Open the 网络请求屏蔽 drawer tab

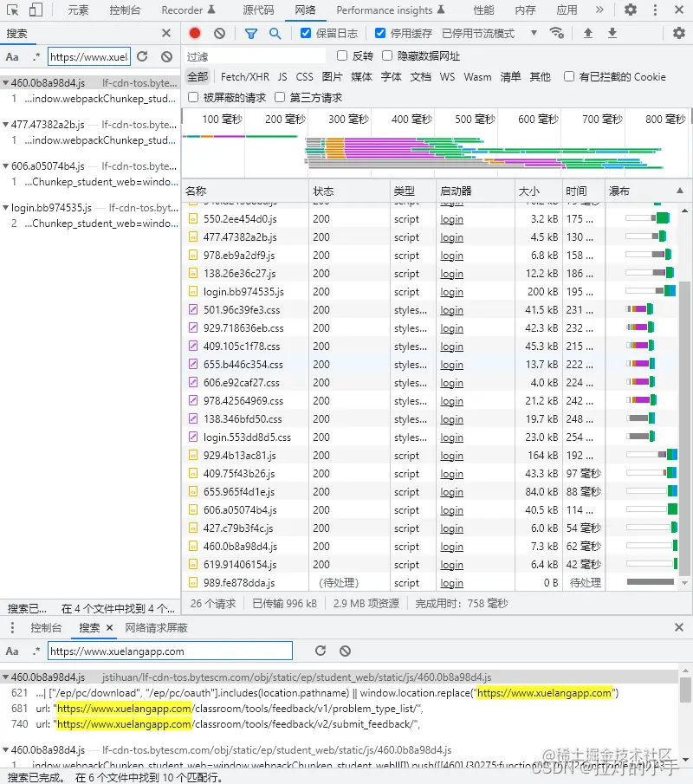pyautogui.click(x=157, y=627)
